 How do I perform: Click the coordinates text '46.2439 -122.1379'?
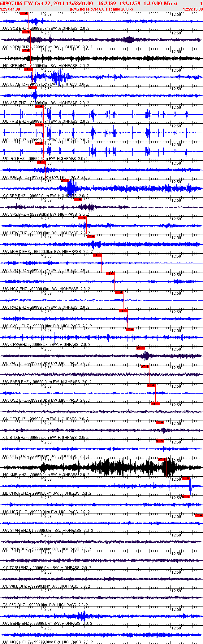tap(119, 3)
